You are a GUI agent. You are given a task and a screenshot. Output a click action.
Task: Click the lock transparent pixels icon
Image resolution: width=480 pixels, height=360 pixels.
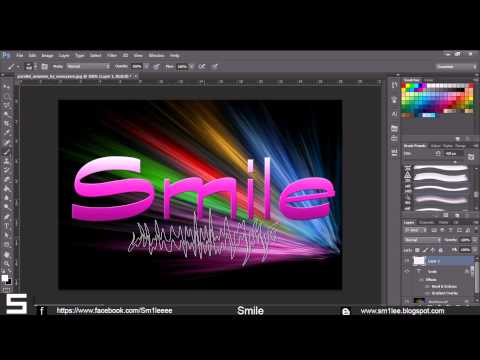pos(417,250)
